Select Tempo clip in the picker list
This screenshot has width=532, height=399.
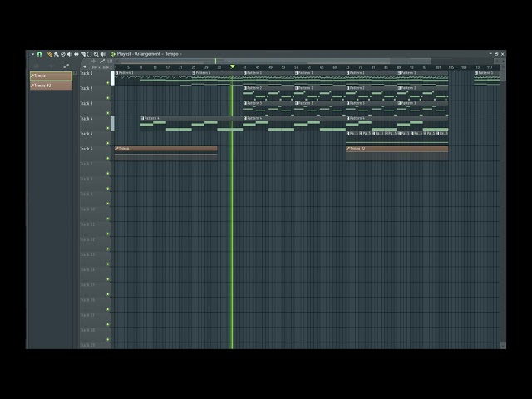click(x=51, y=76)
